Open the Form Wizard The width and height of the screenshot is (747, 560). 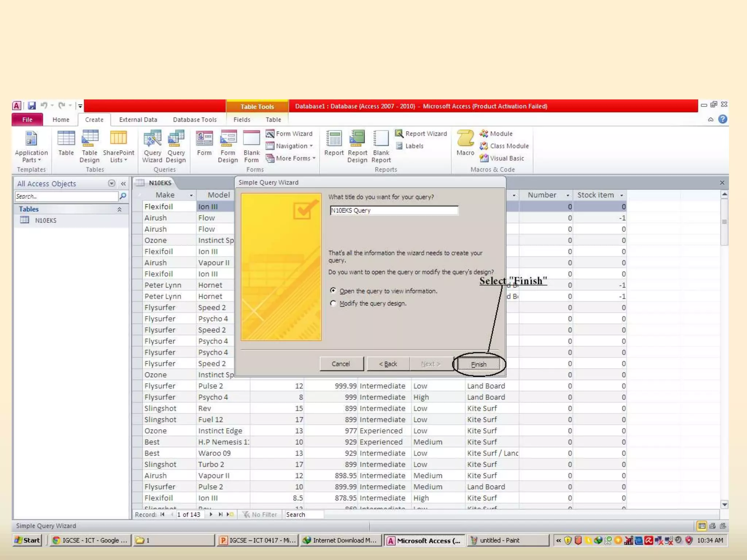289,134
